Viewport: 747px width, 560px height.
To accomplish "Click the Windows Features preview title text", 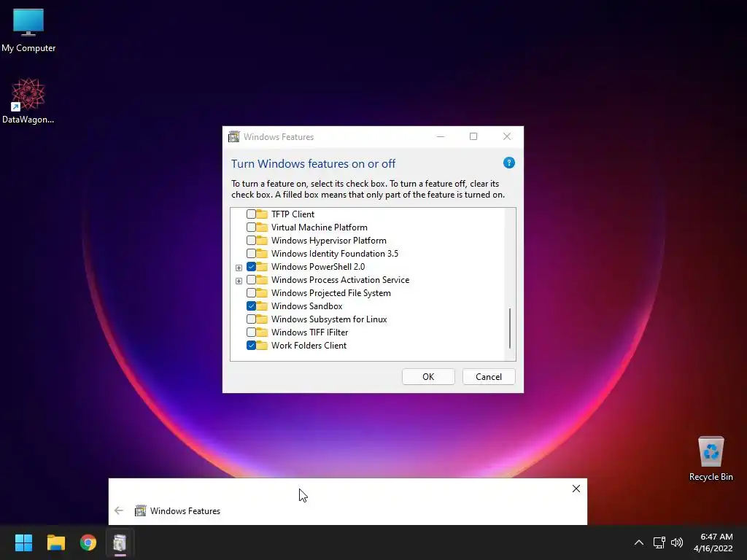I will [x=185, y=511].
